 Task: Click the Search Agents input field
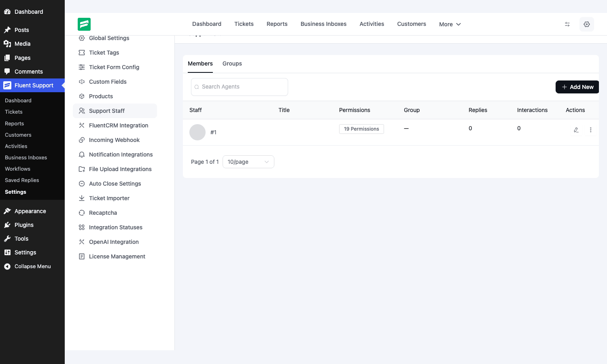click(240, 87)
